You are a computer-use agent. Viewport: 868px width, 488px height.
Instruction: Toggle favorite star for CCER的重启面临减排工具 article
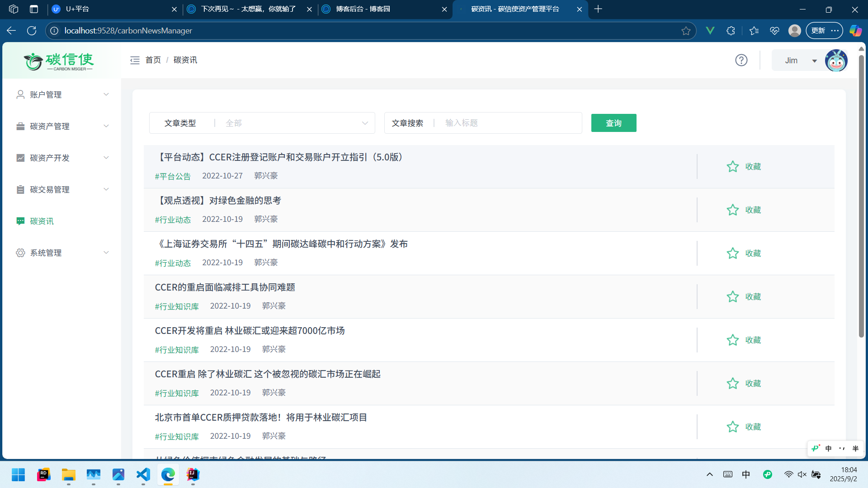click(x=732, y=297)
